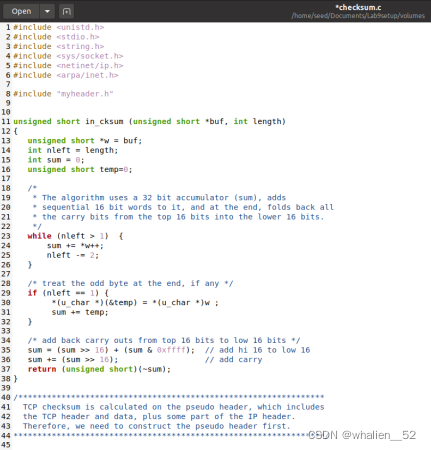The height and width of the screenshot is (450, 431).
Task: Click the line 'sum += *w++;'
Action: point(75,246)
